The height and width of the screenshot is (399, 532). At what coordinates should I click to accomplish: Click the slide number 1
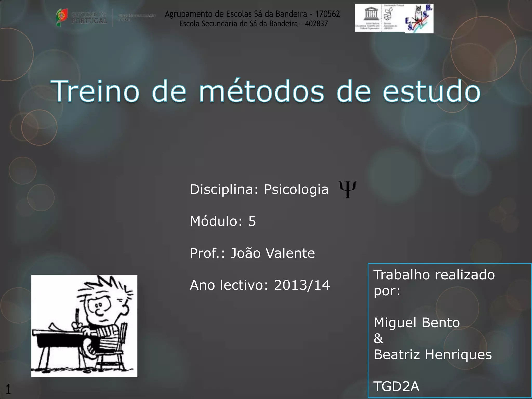[8, 389]
